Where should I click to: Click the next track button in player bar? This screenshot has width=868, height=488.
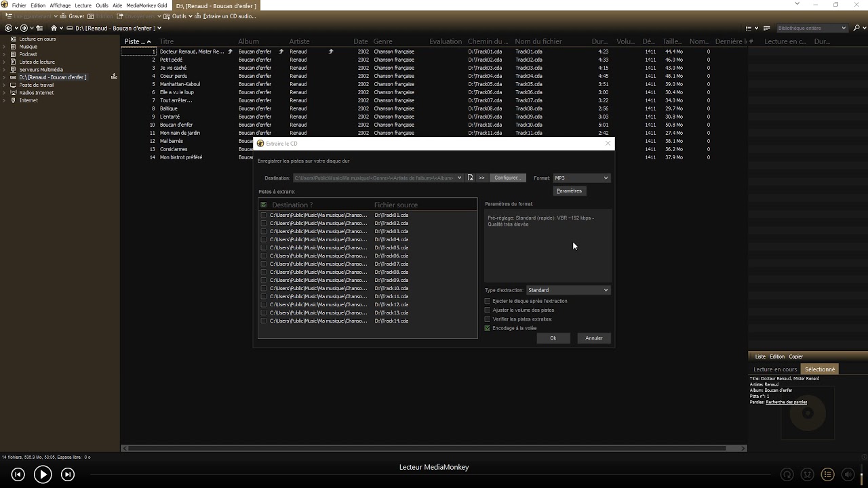tap(68, 474)
